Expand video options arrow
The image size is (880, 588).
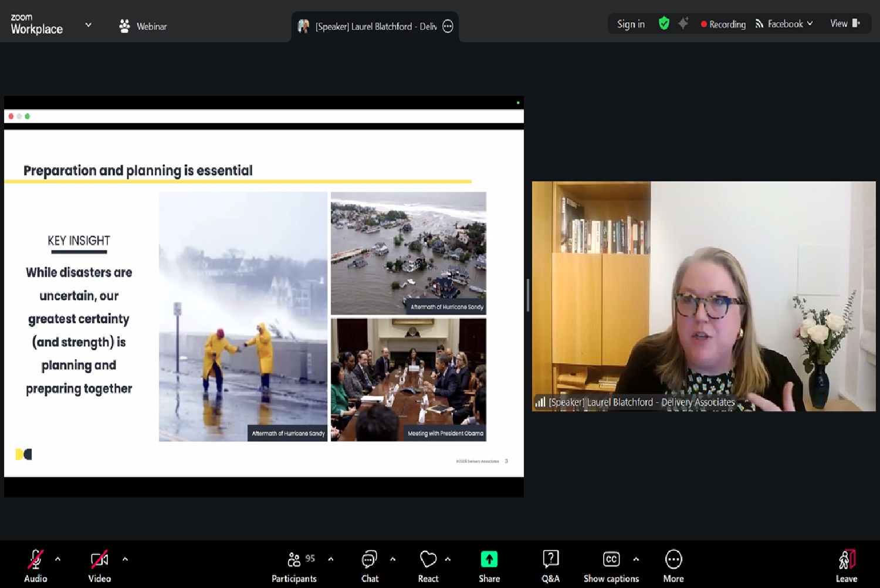tap(125, 559)
